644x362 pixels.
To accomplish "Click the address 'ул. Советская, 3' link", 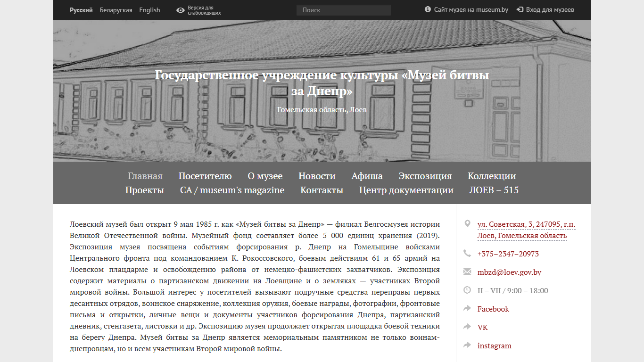I will pos(526,230).
